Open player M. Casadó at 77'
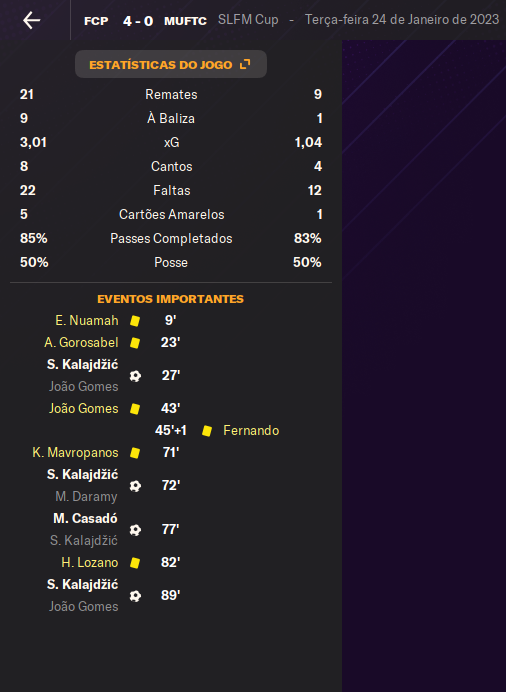 (85, 518)
